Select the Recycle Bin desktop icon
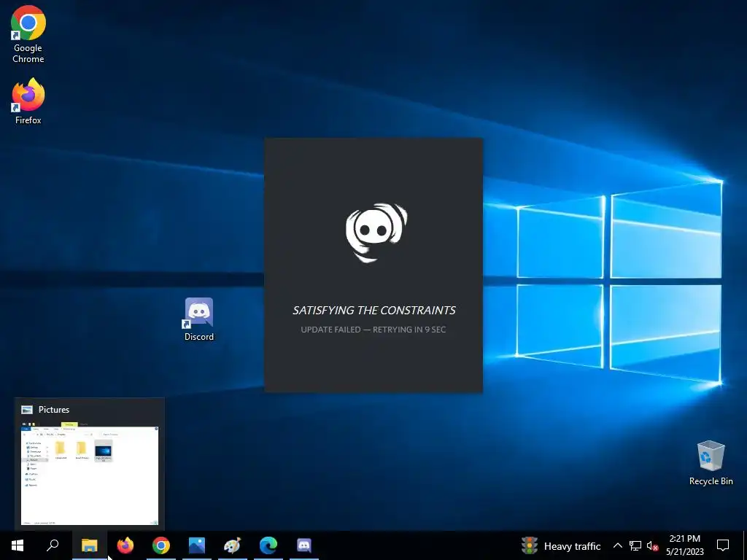 point(711,462)
